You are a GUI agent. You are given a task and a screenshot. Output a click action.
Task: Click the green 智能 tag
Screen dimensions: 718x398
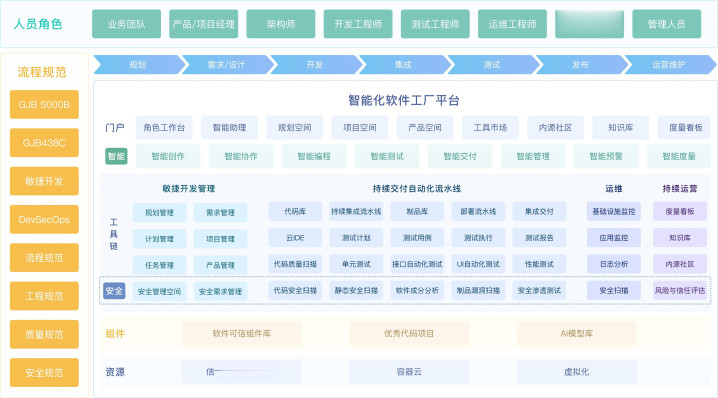coord(116,156)
